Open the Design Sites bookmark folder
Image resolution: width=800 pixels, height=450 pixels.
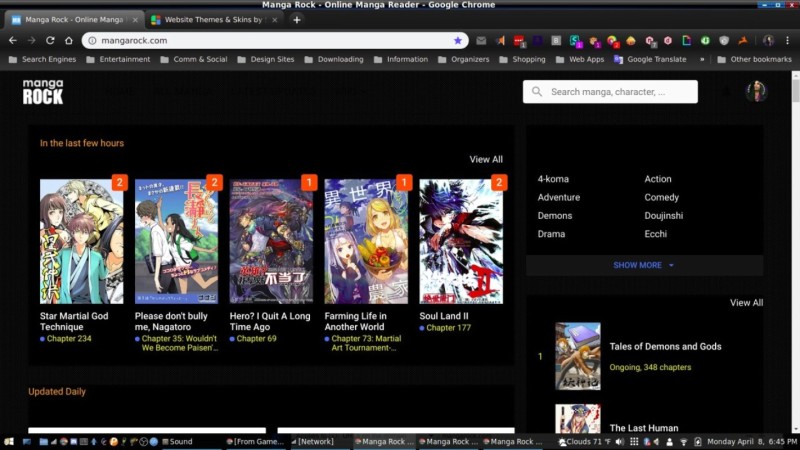pos(266,59)
